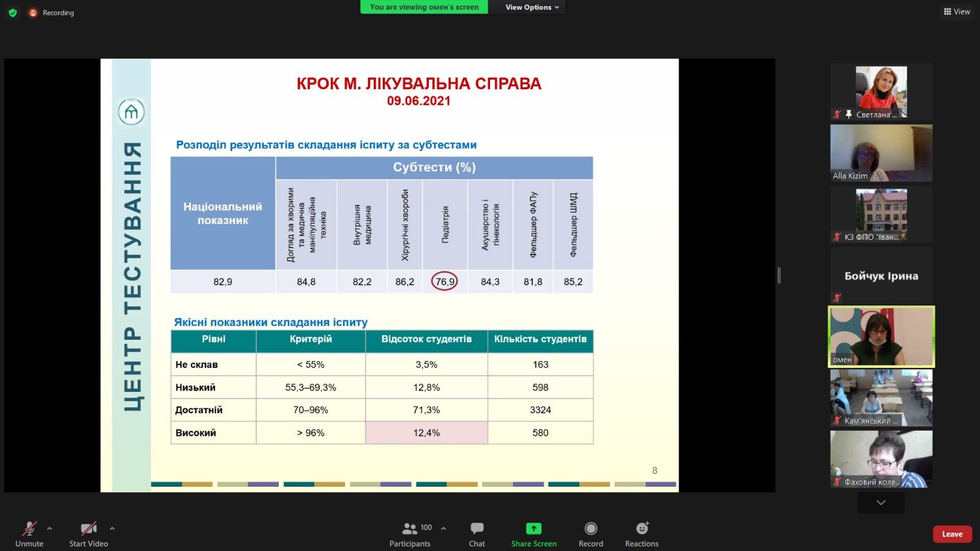Leave the meeting
The image size is (980, 551).
[952, 534]
